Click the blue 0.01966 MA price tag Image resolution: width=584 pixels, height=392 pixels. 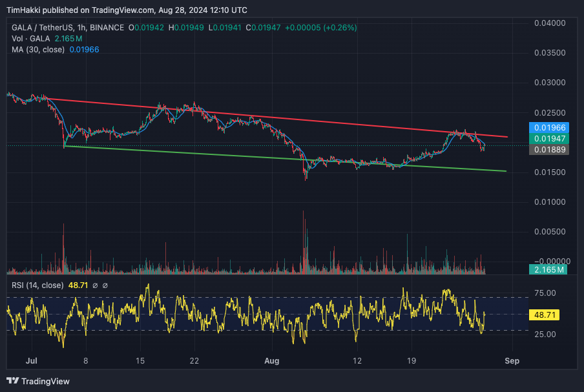(547, 128)
